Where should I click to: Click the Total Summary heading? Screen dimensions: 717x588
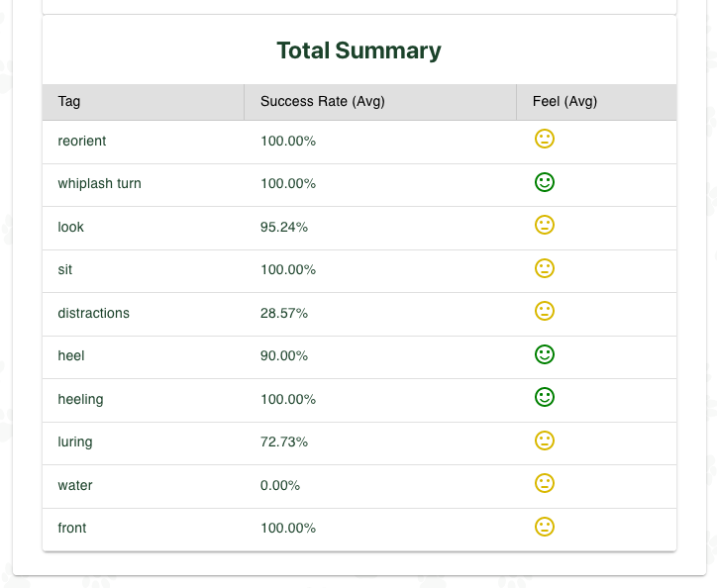(x=358, y=50)
